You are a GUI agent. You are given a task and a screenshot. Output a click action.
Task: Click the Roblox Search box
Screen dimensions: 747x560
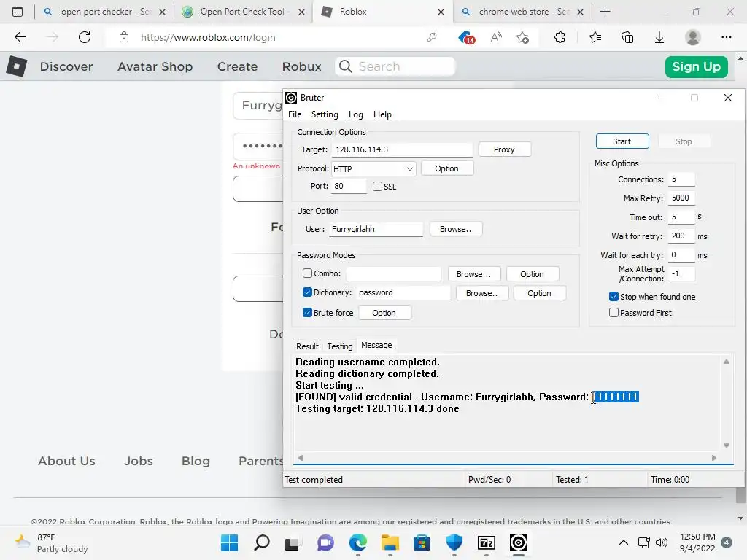tap(395, 66)
